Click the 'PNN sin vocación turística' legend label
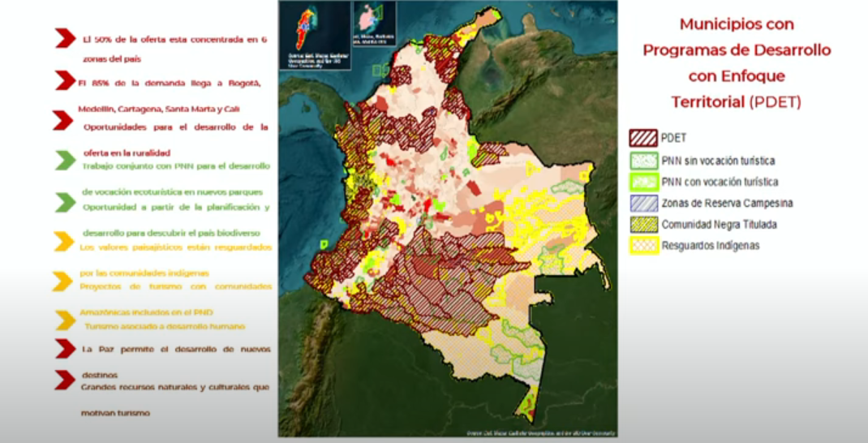 tap(718, 161)
